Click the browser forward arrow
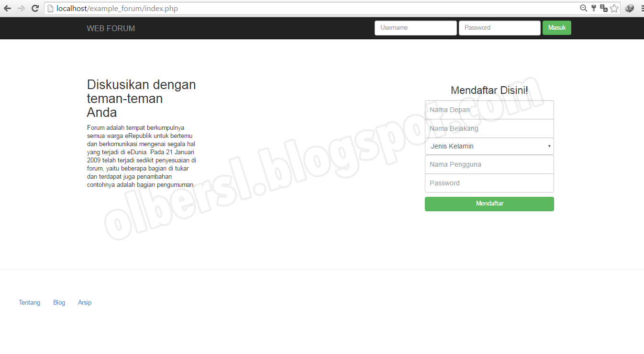 click(21, 8)
